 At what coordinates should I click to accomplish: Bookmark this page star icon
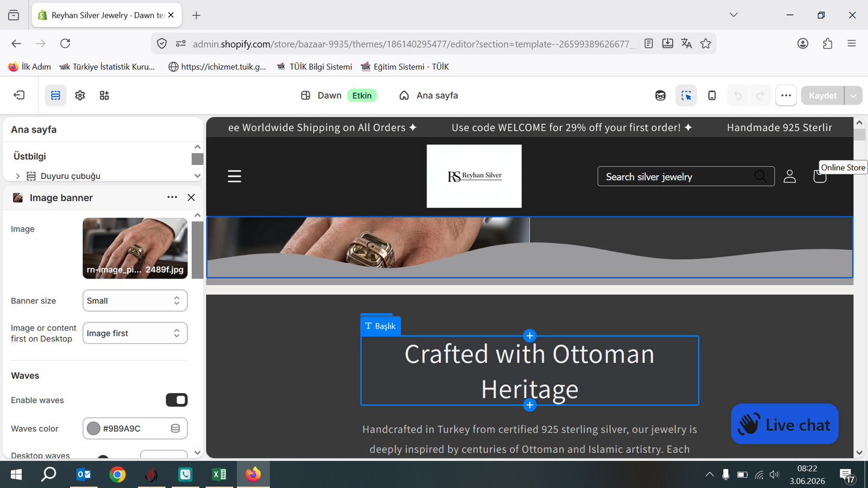706,43
